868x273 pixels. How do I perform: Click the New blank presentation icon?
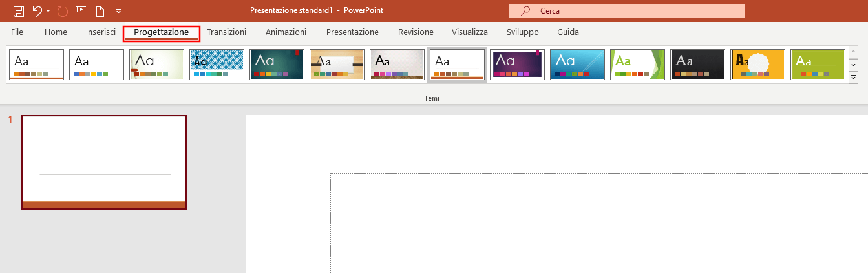click(100, 11)
